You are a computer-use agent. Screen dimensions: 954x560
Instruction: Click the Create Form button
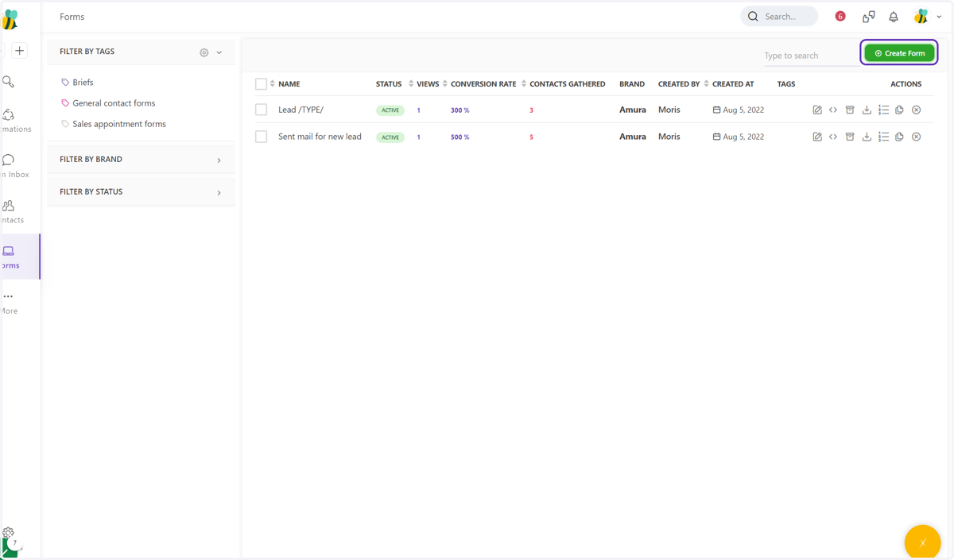click(x=899, y=53)
